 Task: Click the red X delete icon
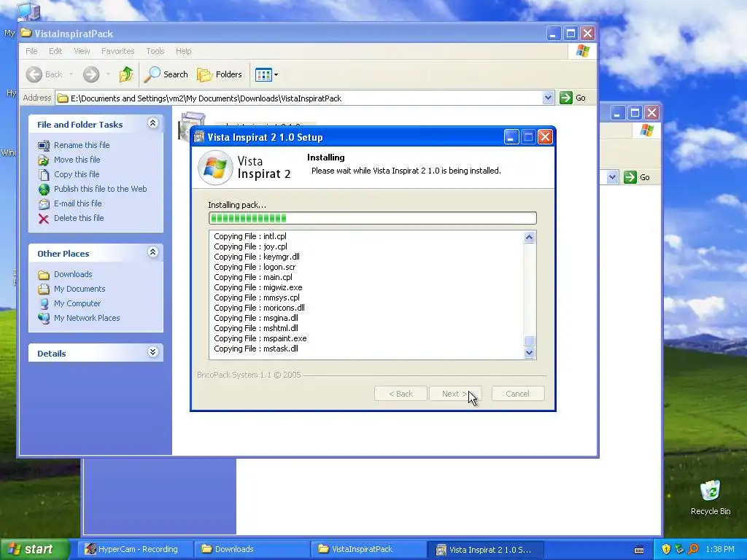43,219
